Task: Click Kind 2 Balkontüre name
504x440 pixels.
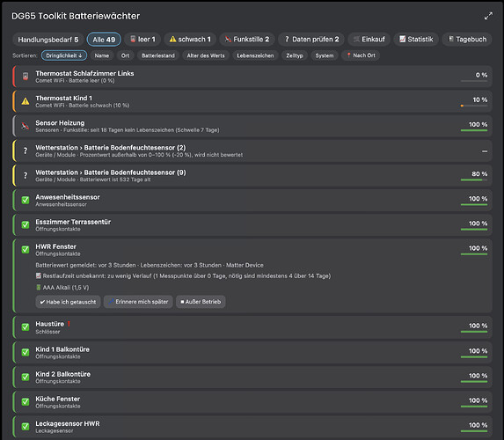Action: click(63, 374)
